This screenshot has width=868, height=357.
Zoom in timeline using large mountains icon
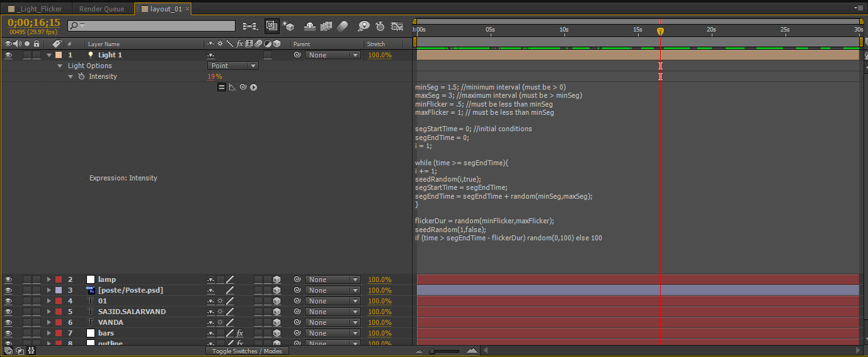pos(472,351)
